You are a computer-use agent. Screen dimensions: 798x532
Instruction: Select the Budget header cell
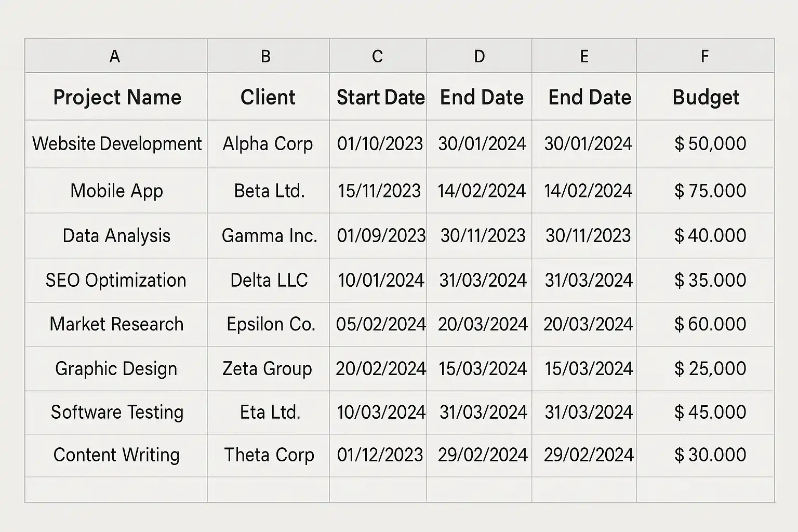(x=705, y=97)
